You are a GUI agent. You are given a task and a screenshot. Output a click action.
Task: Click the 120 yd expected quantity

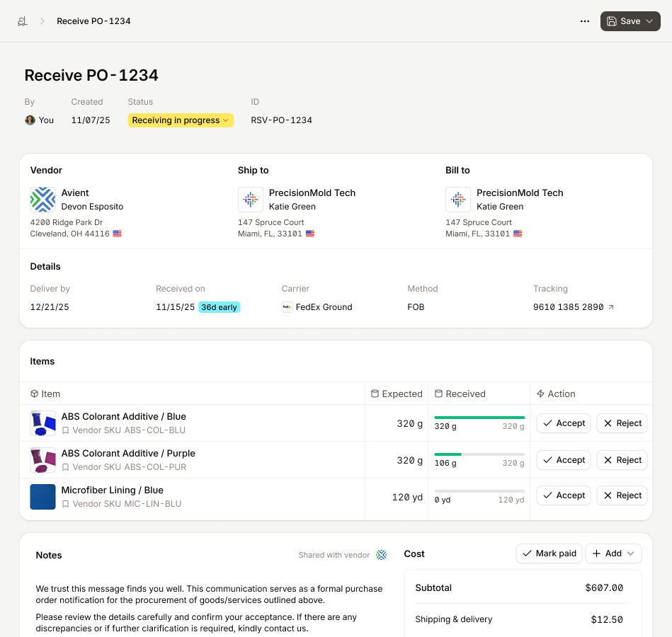point(407,497)
